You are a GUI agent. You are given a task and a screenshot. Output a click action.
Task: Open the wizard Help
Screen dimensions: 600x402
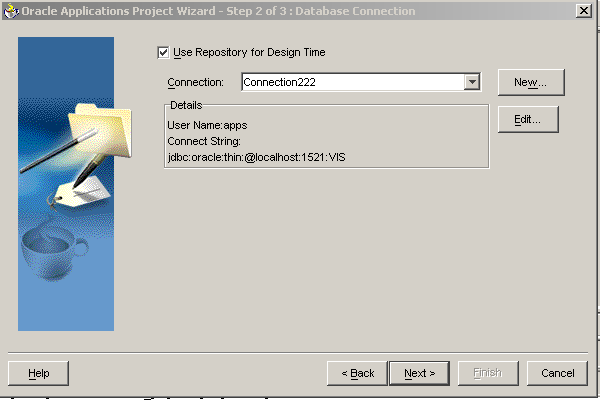(39, 373)
